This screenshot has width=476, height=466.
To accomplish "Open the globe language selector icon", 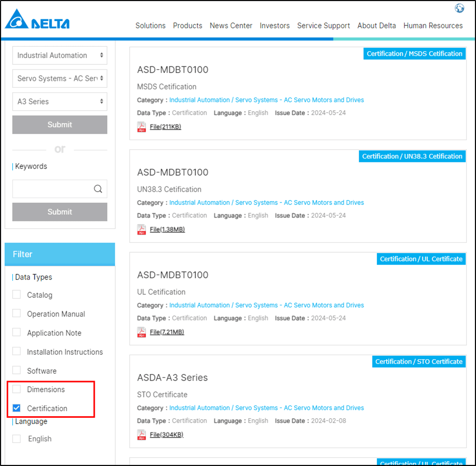I will [459, 8].
